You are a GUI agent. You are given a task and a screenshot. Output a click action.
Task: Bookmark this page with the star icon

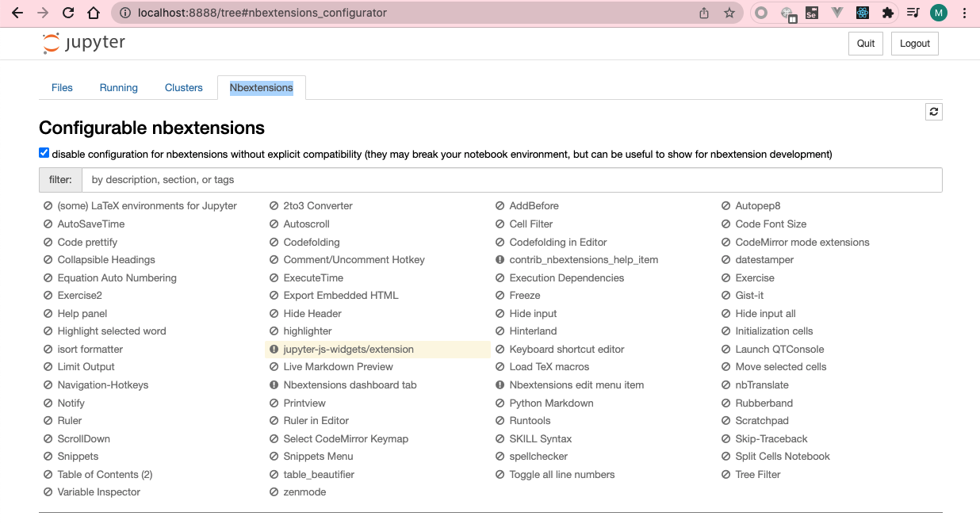pos(729,13)
